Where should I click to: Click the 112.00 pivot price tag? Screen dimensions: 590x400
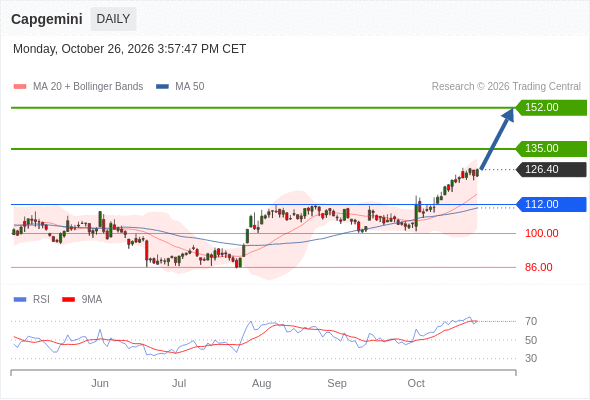coord(551,205)
